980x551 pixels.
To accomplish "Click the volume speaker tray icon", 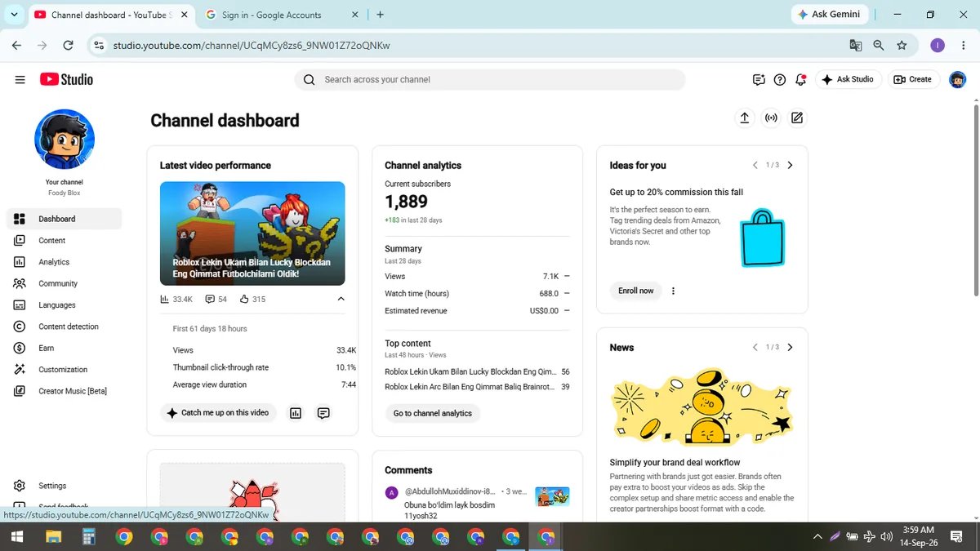I will tap(886, 536).
